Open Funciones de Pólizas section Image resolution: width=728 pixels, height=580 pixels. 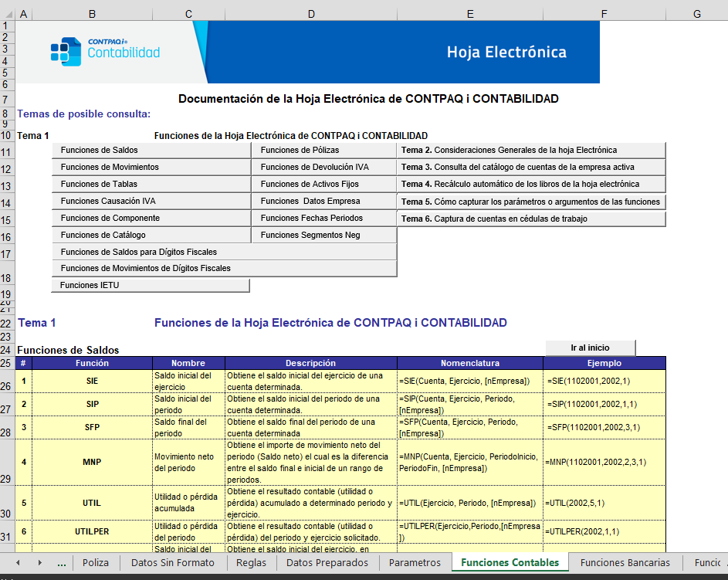pyautogui.click(x=324, y=150)
